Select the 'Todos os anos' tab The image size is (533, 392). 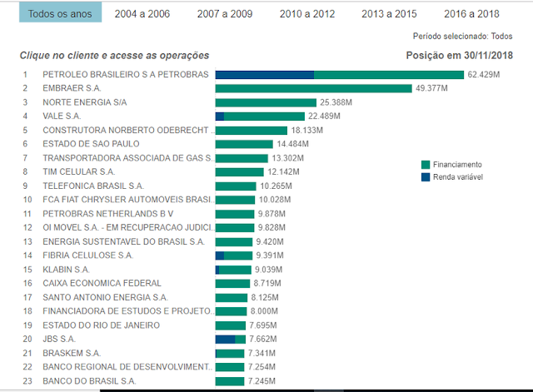[x=60, y=12]
